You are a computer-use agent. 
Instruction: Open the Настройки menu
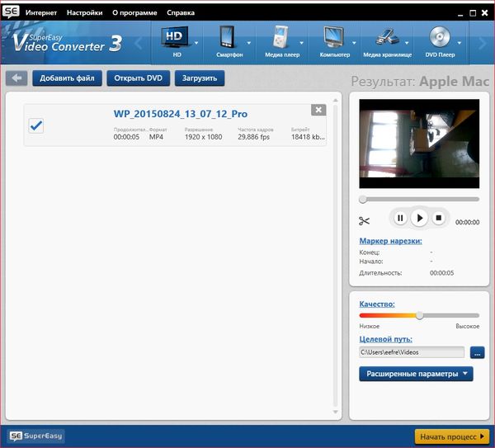coord(85,12)
